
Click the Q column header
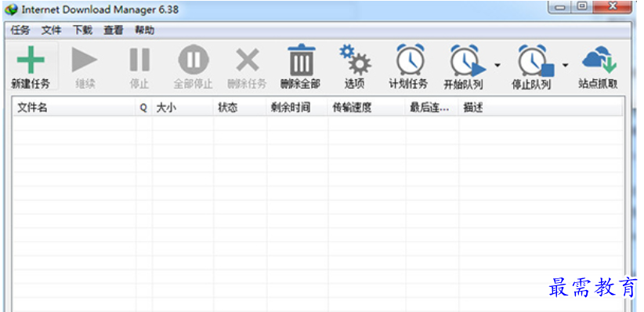(x=143, y=107)
